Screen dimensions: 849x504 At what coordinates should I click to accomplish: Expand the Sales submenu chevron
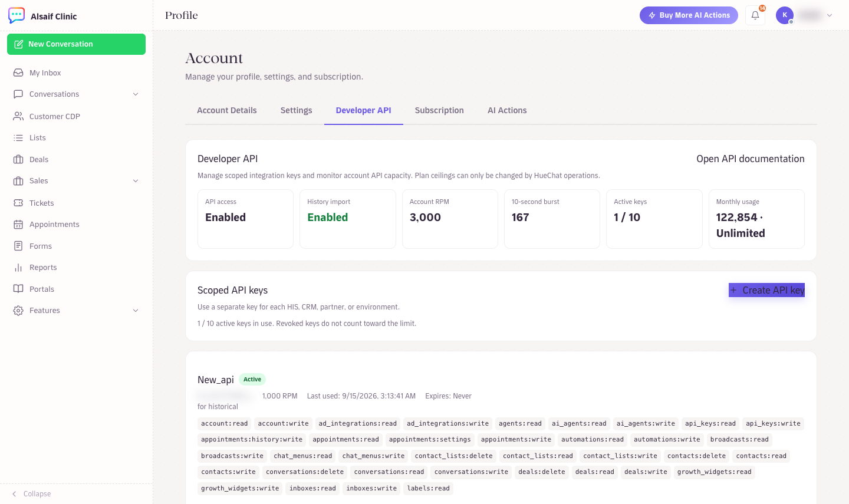pyautogui.click(x=136, y=181)
